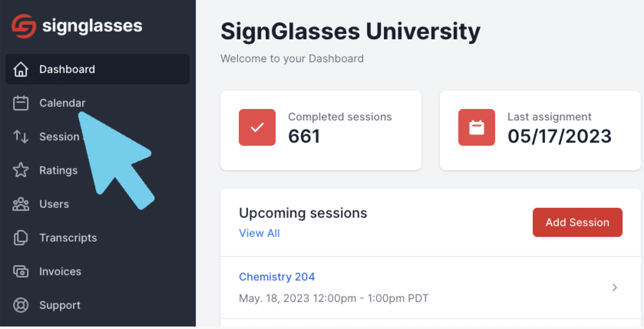The width and height of the screenshot is (644, 329).
Task: Click the Support lifebuoy icon
Action: point(21,305)
